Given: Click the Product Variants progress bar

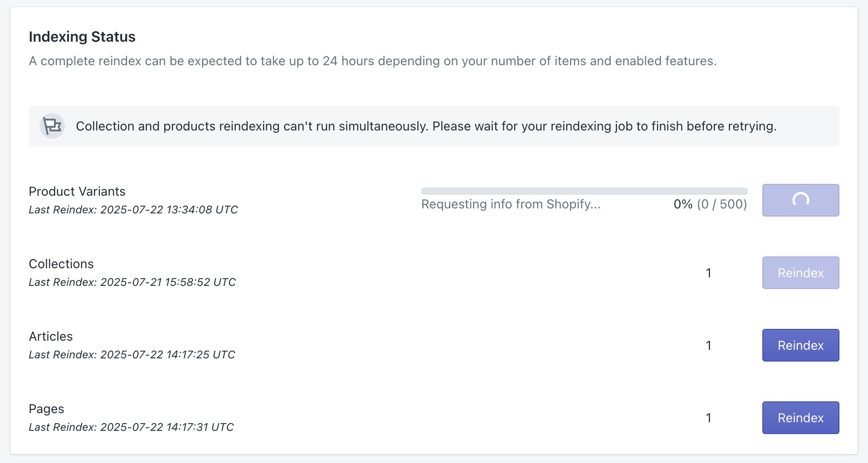Looking at the screenshot, I should pos(584,190).
